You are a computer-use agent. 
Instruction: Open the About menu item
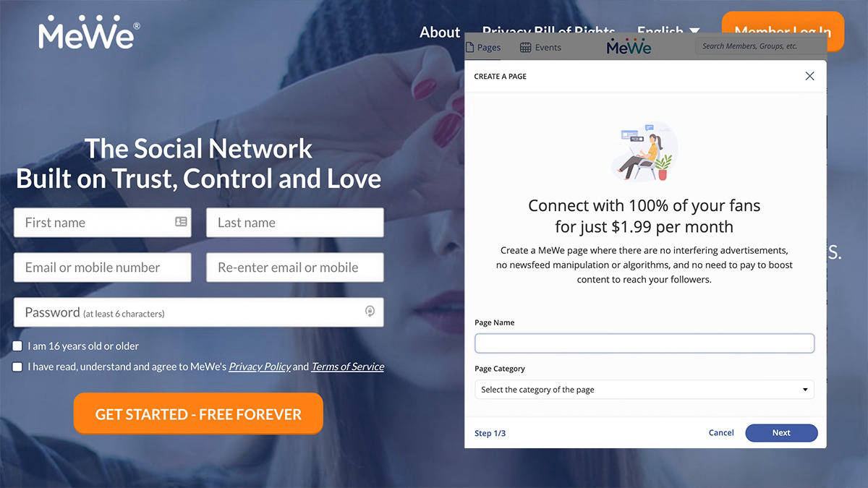440,32
